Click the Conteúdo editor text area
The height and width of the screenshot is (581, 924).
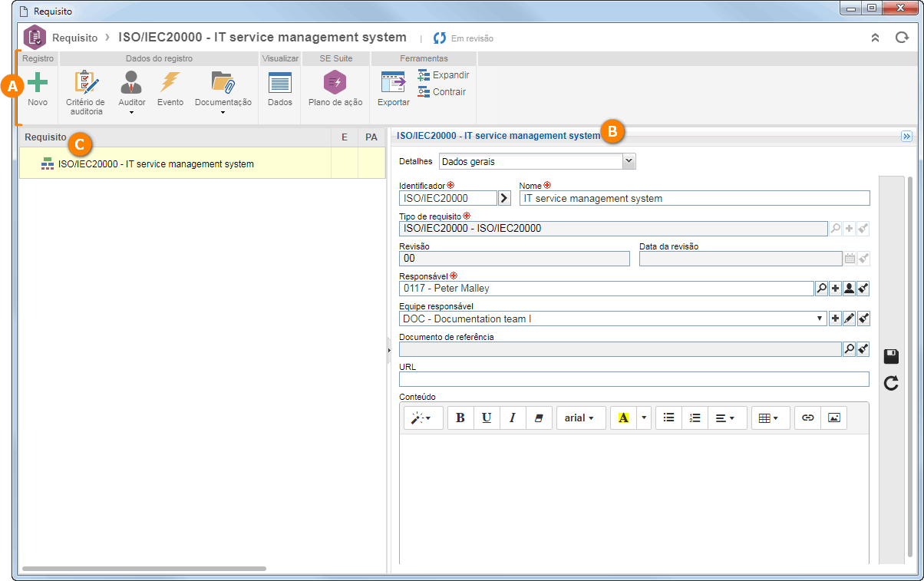(x=634, y=499)
